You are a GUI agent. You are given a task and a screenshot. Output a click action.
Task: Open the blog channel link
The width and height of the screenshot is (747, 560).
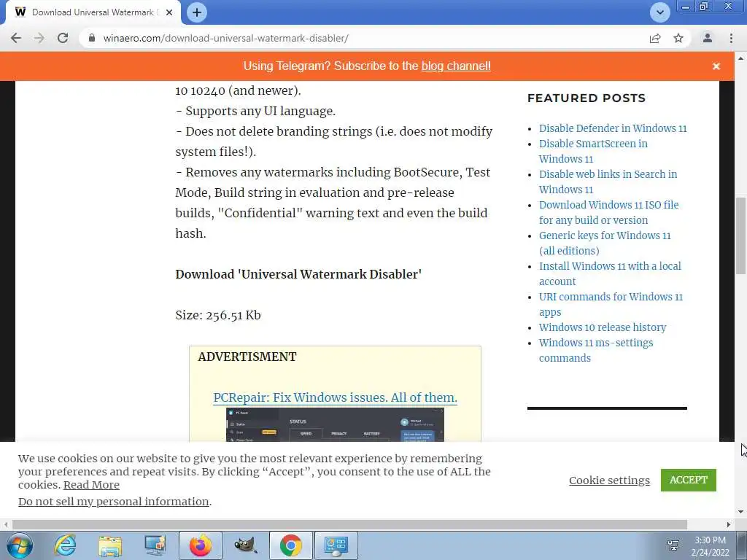(456, 66)
